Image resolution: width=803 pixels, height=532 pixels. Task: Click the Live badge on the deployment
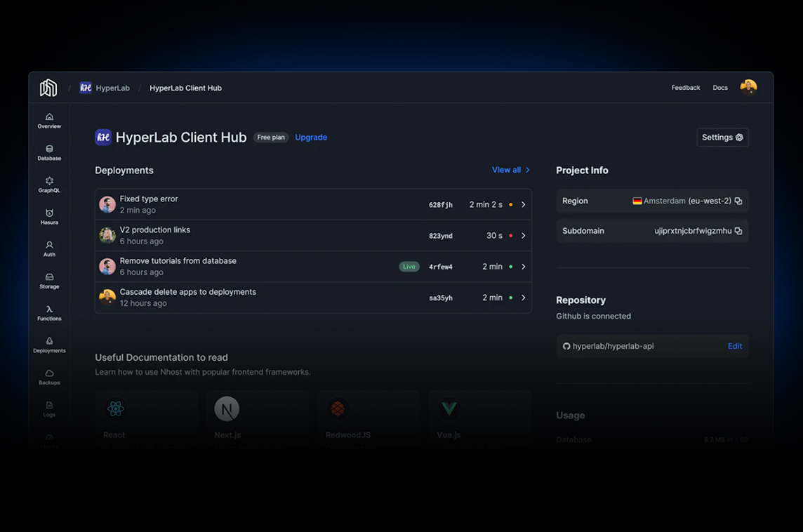(409, 266)
